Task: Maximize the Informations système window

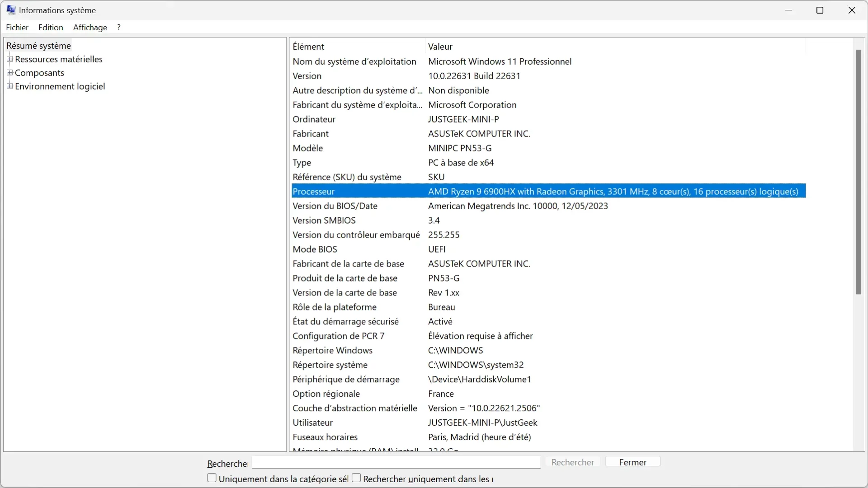Action: tap(820, 10)
